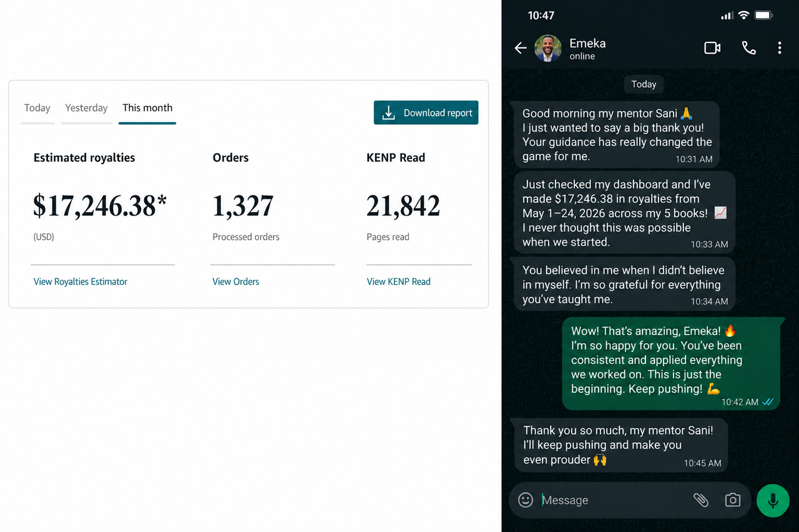Open the three-dot chat options menu
This screenshot has width=799, height=532.
click(x=780, y=48)
